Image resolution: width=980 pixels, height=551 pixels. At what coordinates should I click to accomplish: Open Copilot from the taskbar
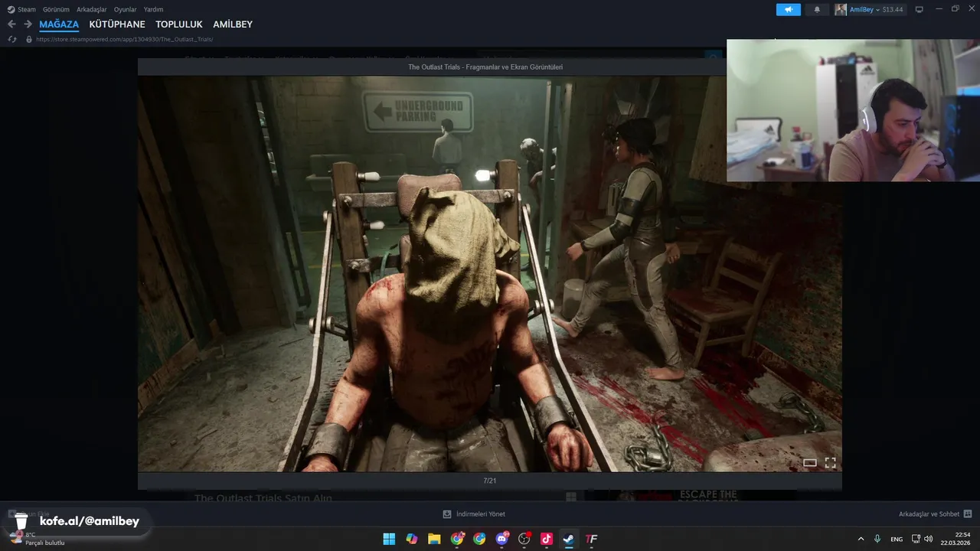412,539
